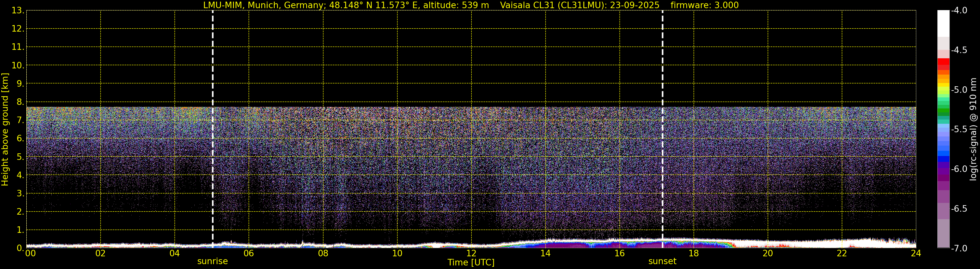Select the 'sunrise' label below the axis
980x269 pixels.
pyautogui.click(x=212, y=262)
